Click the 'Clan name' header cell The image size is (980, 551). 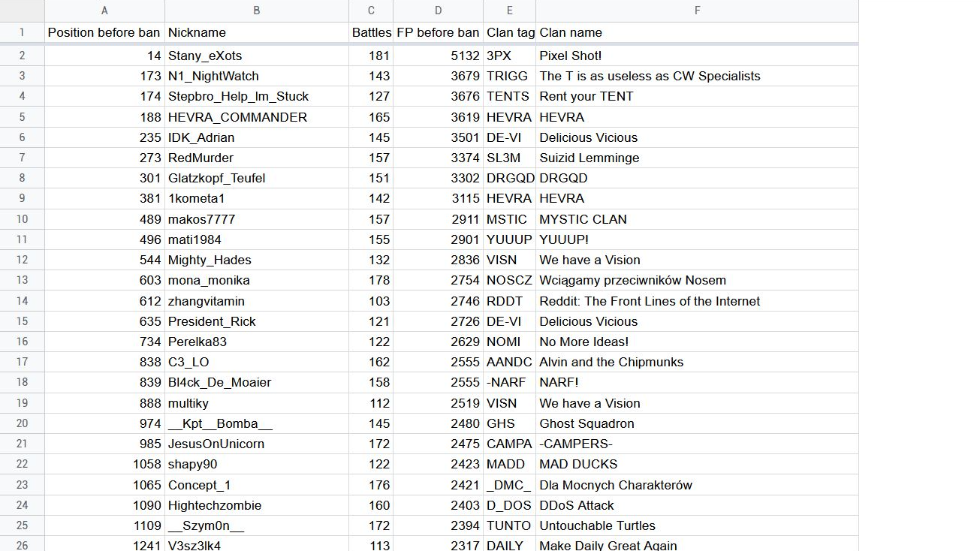[x=698, y=32]
